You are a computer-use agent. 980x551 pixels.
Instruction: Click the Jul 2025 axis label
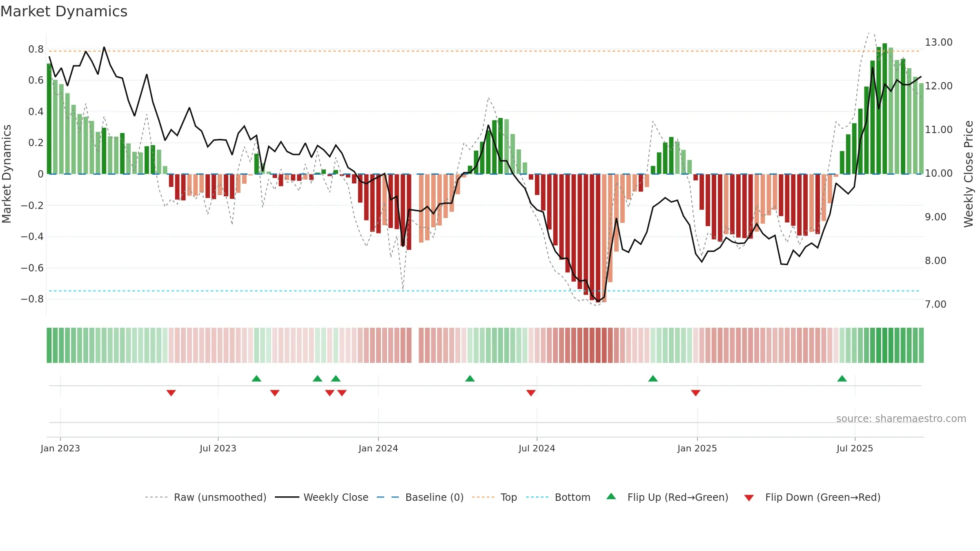tap(855, 448)
